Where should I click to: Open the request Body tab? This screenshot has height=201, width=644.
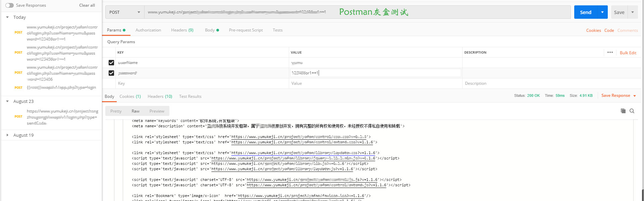[x=212, y=30]
